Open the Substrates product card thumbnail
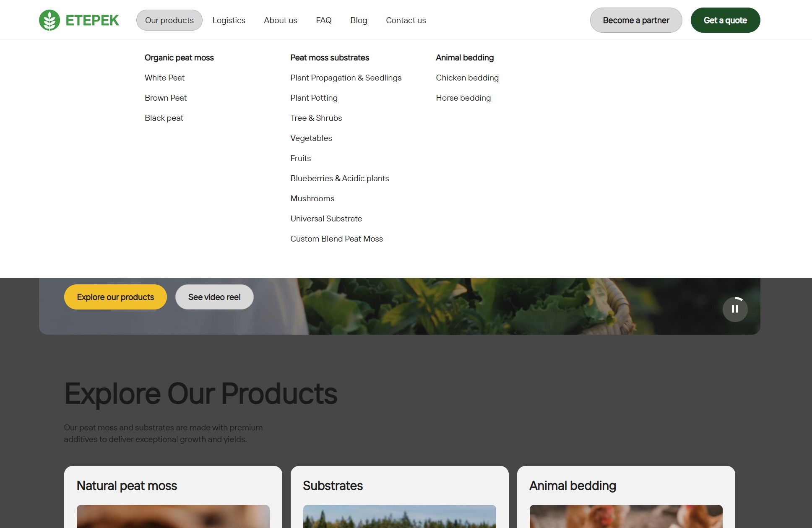Screen dimensions: 812x528 tap(399, 516)
